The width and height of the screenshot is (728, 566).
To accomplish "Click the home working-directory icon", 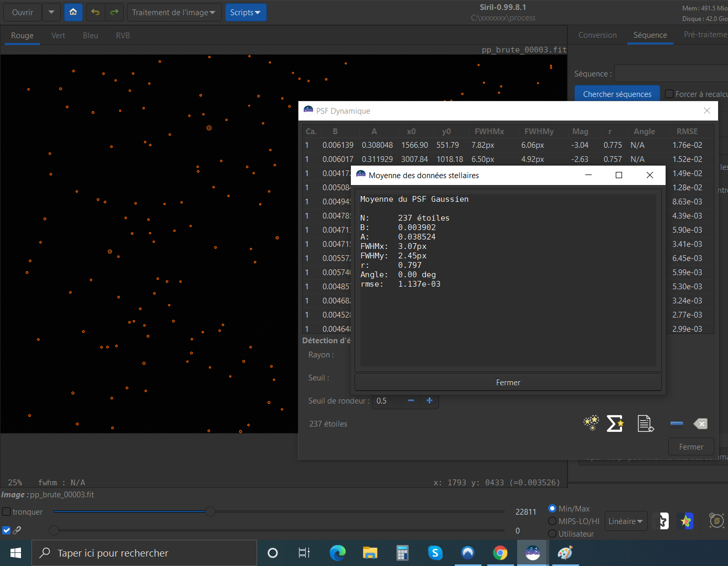I will pos(73,12).
